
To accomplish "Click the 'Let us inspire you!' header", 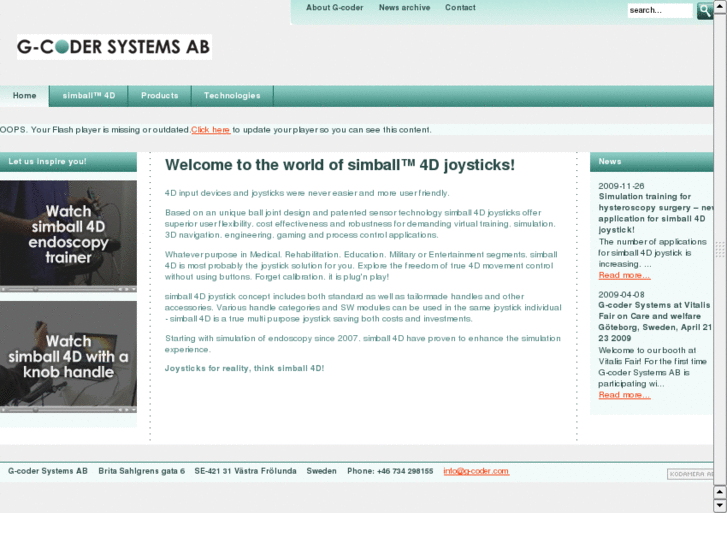I will (x=68, y=162).
